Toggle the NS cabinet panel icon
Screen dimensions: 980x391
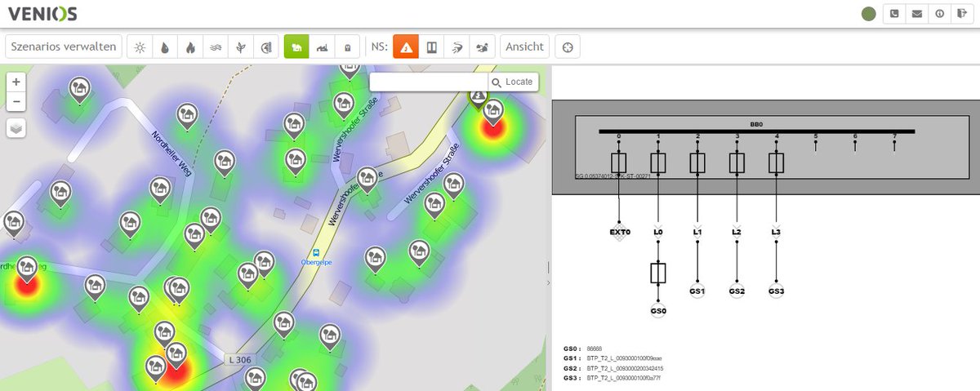[x=432, y=47]
